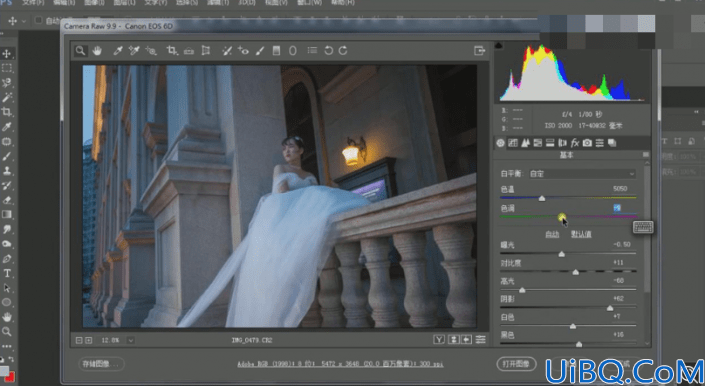Toggle shadow clipping warning on histogram
The image size is (705, 386).
(498, 45)
